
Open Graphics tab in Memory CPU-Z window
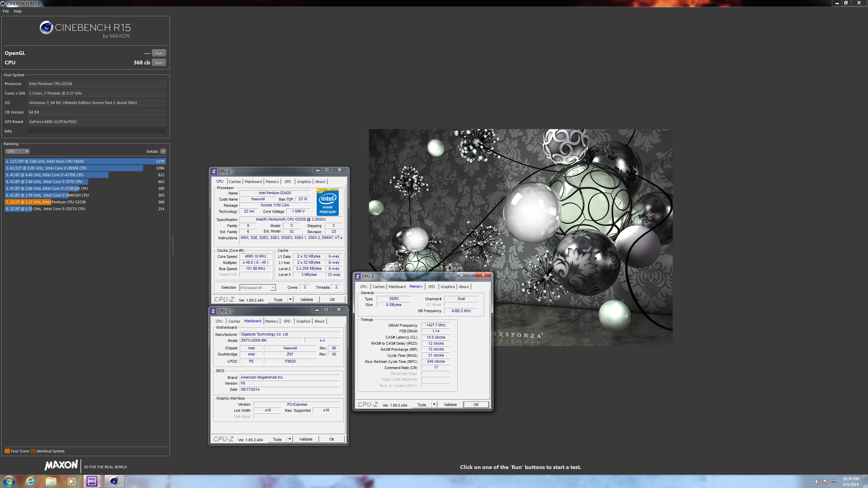tap(448, 287)
